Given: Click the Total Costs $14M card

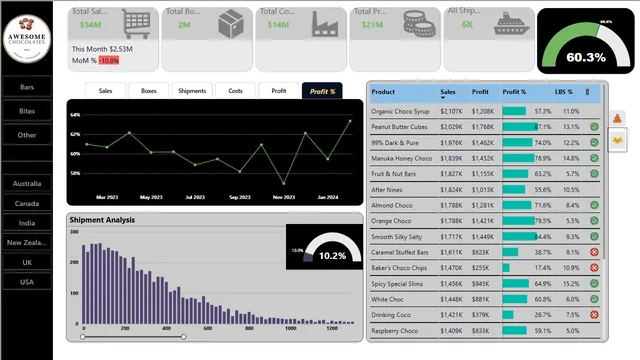Looking at the screenshot, I should click(301, 39).
